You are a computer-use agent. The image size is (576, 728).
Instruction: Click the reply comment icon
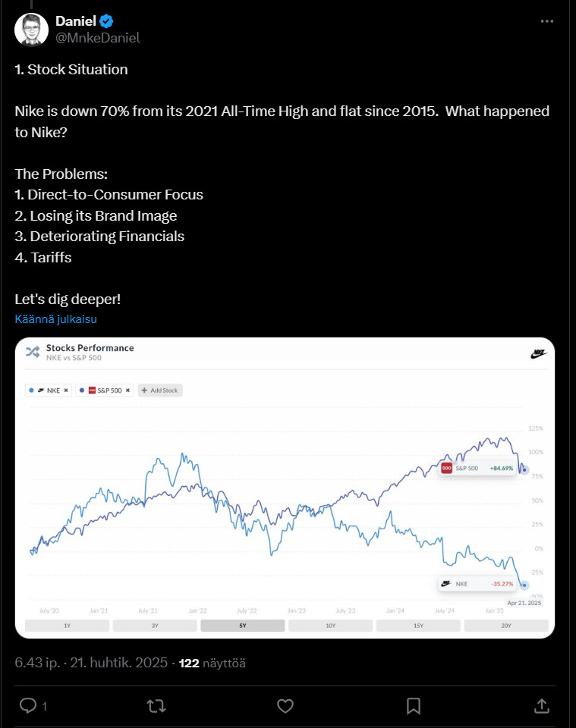(x=28, y=706)
